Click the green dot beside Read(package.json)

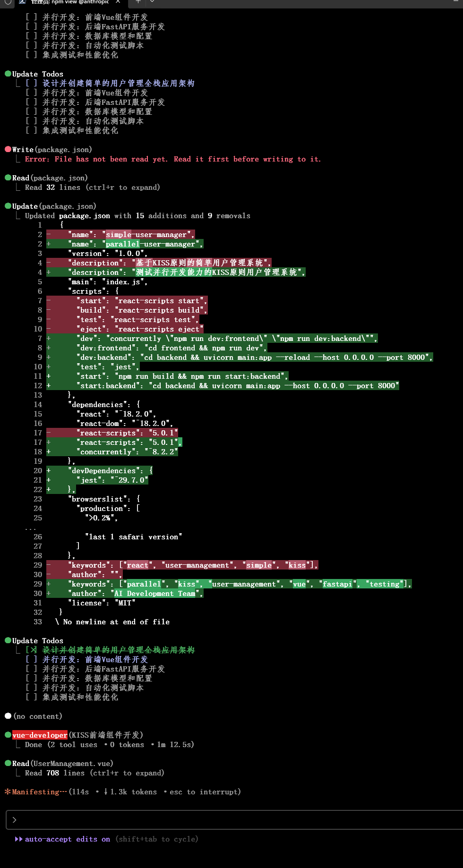(x=8, y=178)
